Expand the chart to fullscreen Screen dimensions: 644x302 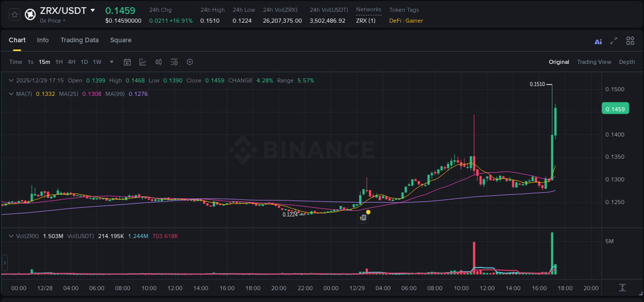point(614,41)
